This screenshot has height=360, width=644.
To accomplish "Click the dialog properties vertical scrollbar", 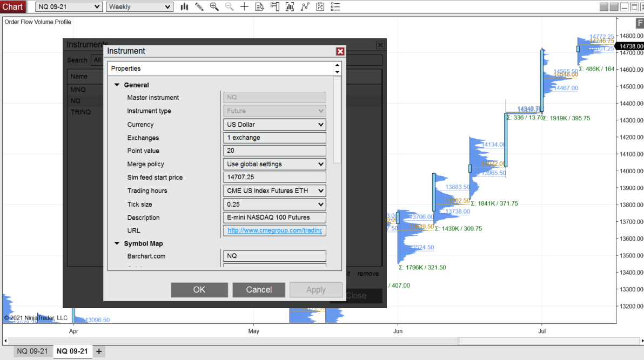I will 337,120.
